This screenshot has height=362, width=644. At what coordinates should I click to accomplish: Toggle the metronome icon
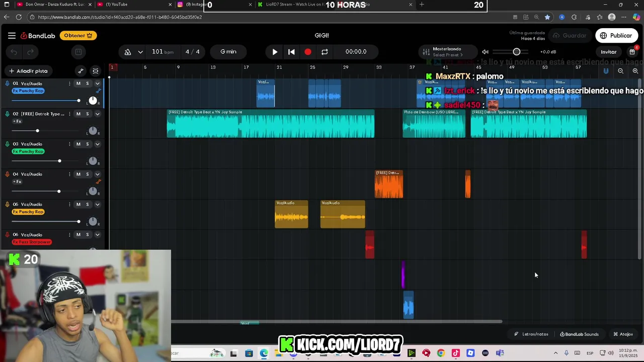coord(128,52)
